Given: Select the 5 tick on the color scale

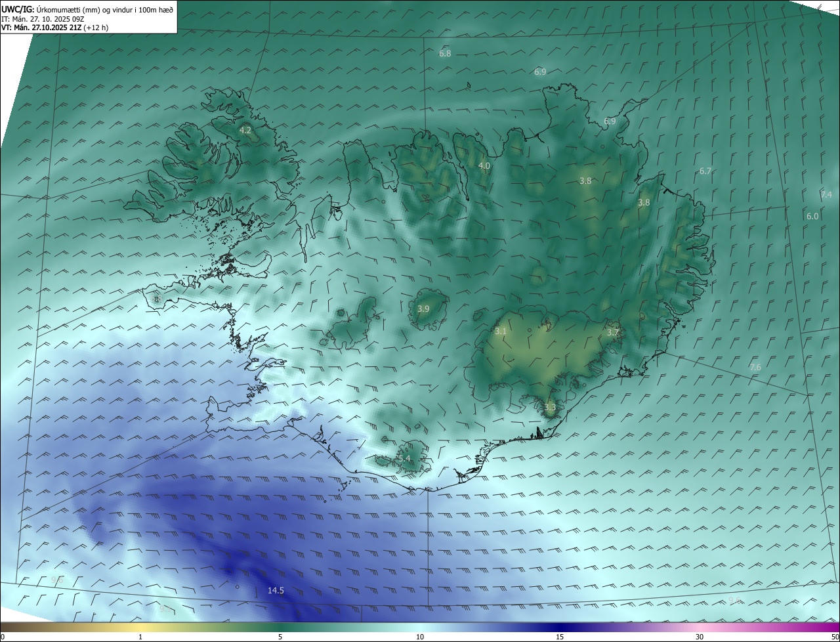Looking at the screenshot, I should click(280, 637).
